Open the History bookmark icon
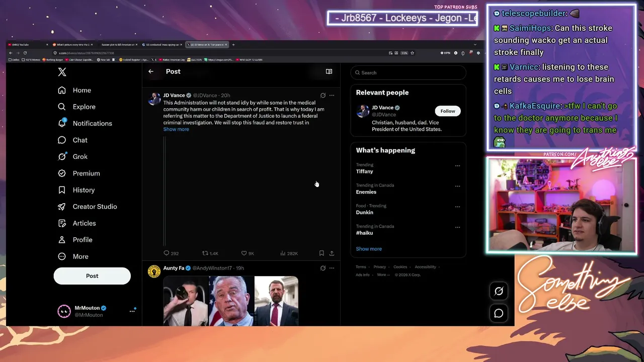Viewport: 644px width, 362px height. 62,190
